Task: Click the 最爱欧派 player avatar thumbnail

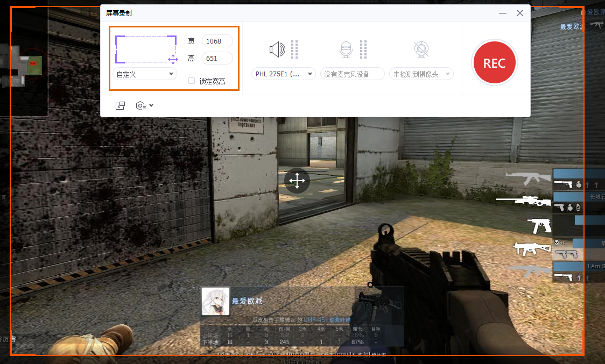Action: [216, 301]
